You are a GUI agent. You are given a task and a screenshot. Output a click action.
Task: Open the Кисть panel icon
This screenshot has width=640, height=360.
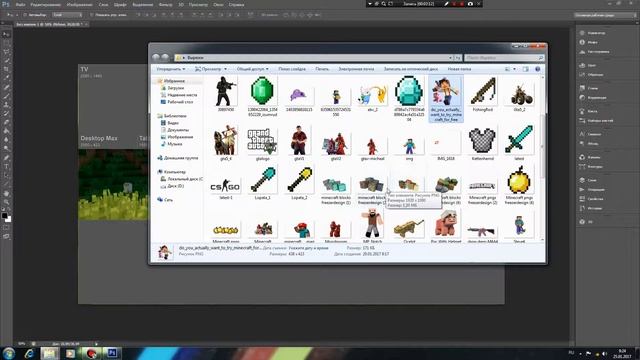coord(582,111)
